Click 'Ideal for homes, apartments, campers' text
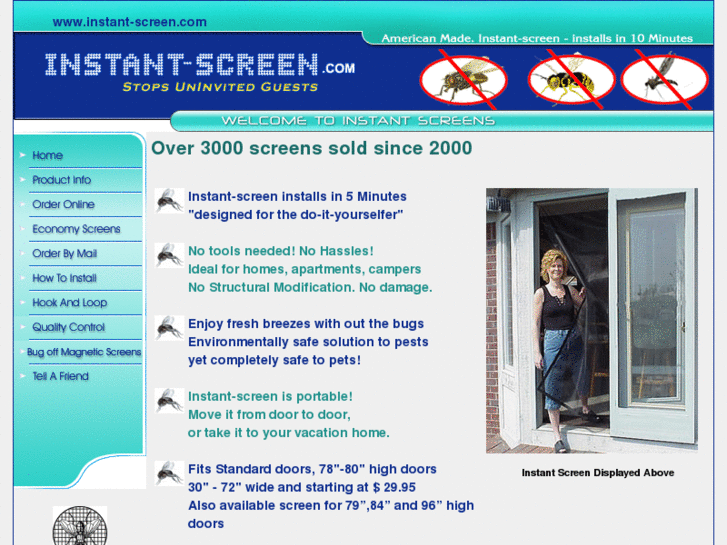The height and width of the screenshot is (545, 727). 304,269
